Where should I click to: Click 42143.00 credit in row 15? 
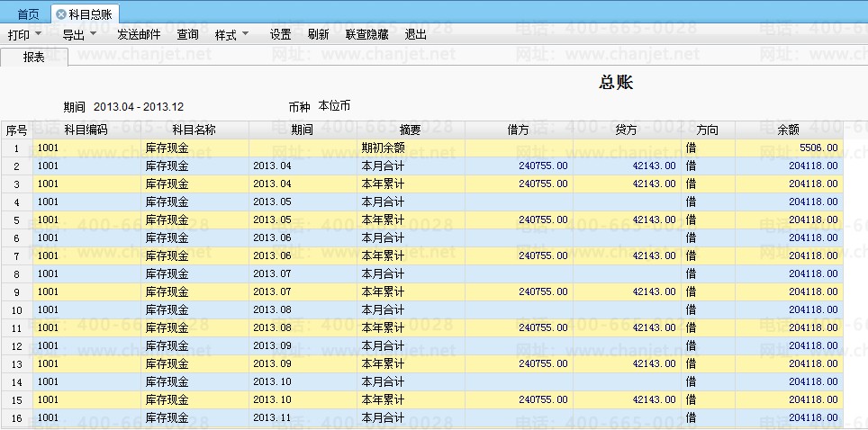click(x=626, y=399)
